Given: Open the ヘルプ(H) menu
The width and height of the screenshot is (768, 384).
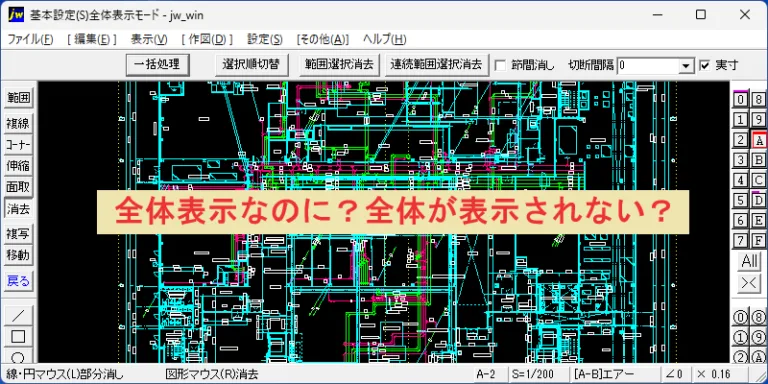Looking at the screenshot, I should [x=384, y=39].
